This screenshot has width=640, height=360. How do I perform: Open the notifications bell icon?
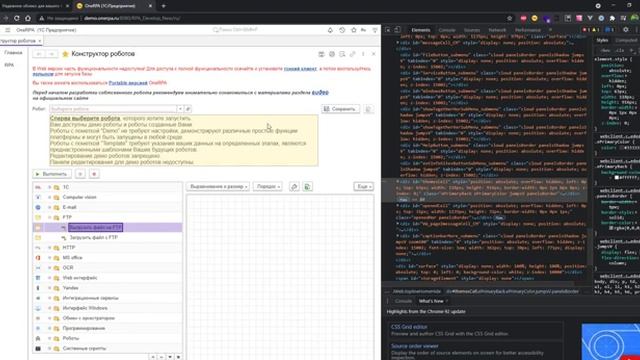tap(330, 30)
